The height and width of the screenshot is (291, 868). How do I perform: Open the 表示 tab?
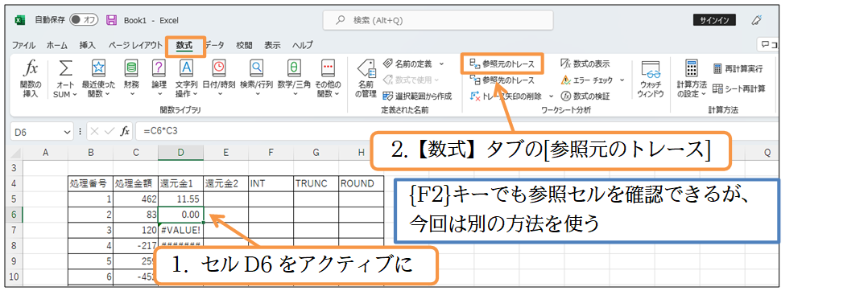(272, 45)
